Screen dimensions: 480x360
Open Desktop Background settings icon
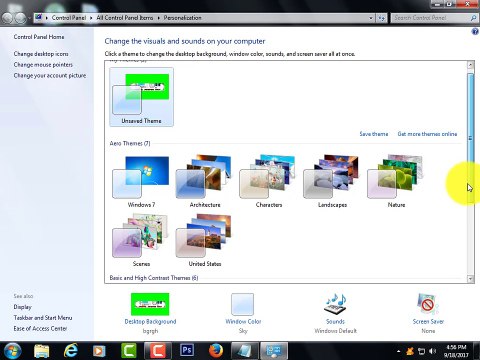tap(150, 304)
